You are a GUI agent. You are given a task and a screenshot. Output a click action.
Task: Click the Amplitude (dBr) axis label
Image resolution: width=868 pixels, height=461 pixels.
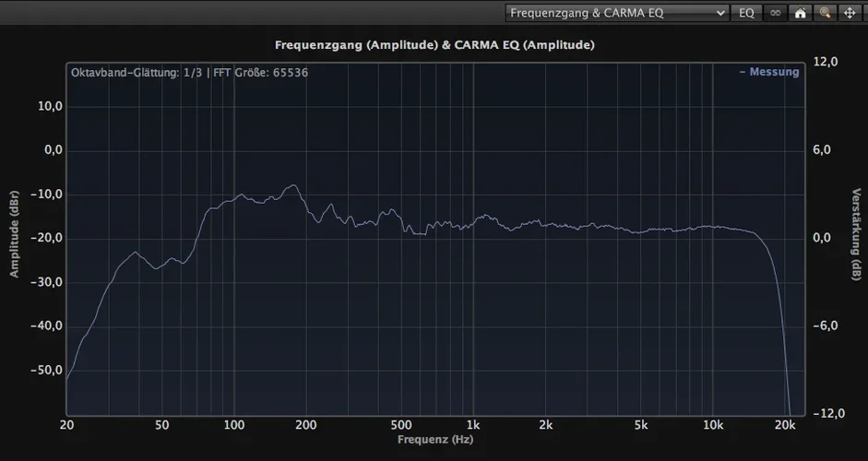15,234
